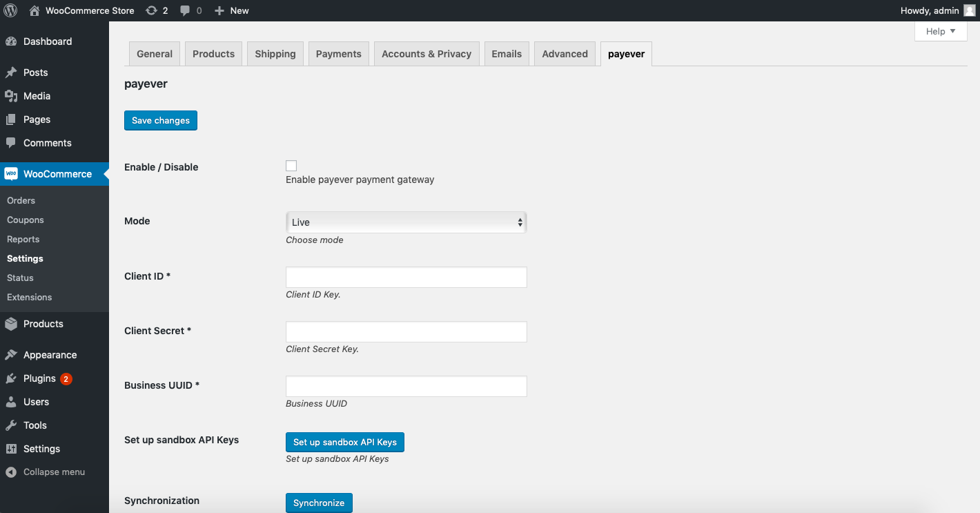Viewport: 980px width, 513px height.
Task: Click the Plugins plug icon
Action: [x=11, y=378]
